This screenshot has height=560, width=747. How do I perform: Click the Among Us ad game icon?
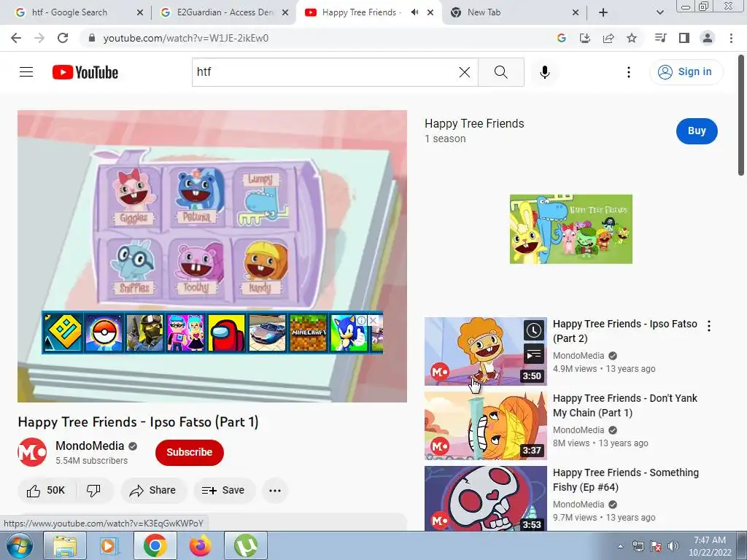pos(227,332)
